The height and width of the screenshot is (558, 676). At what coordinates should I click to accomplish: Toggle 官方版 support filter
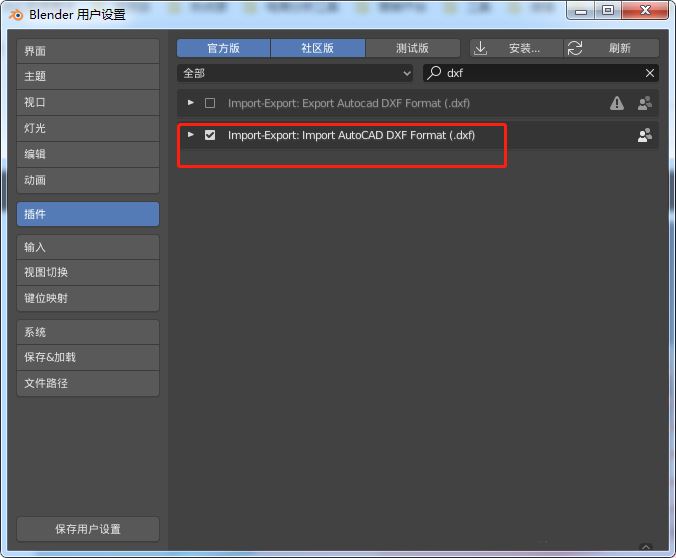(x=223, y=48)
